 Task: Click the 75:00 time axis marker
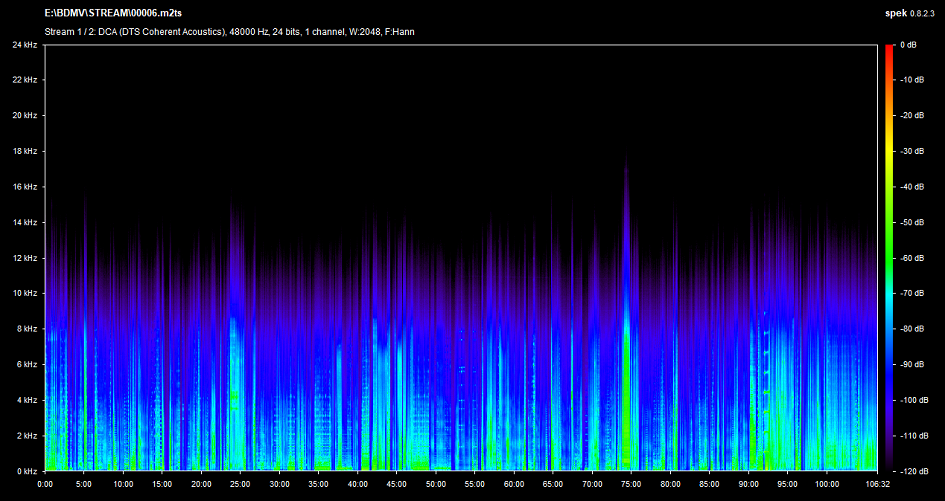pos(630,483)
